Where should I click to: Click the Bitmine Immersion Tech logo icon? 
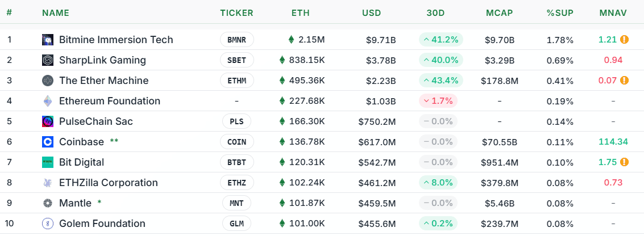point(48,40)
